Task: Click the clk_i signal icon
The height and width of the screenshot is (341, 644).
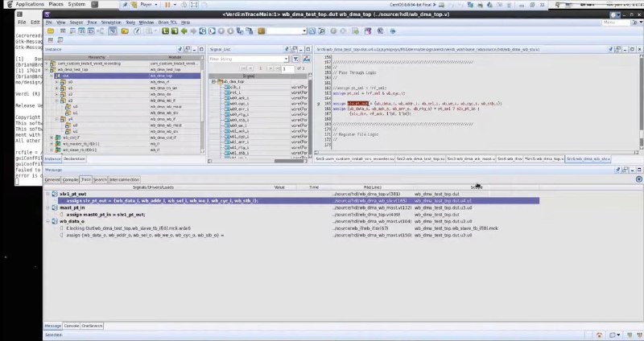Action: (227, 87)
